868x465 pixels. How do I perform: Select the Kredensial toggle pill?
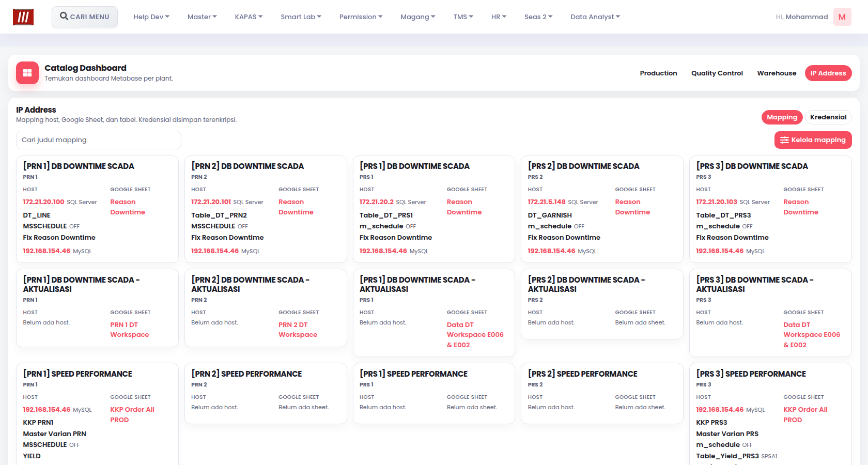coord(828,117)
